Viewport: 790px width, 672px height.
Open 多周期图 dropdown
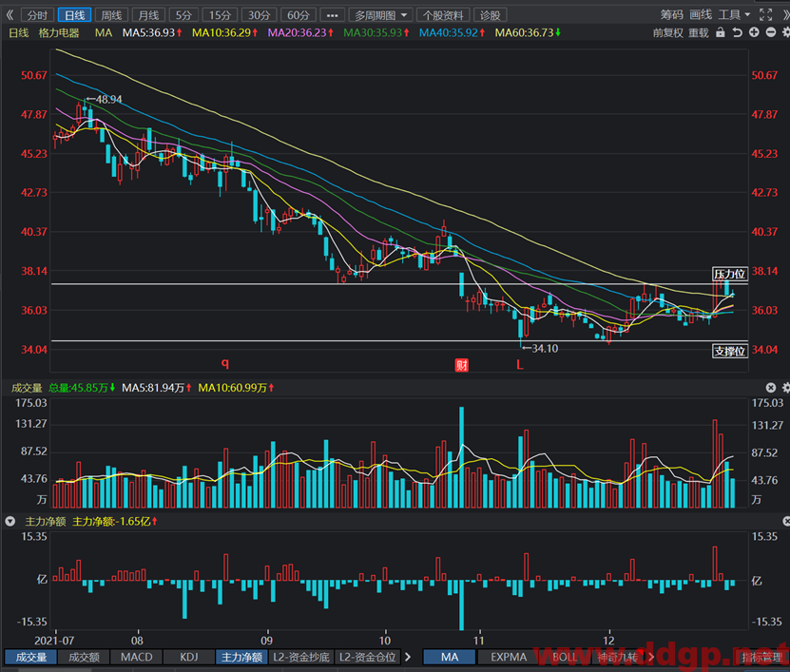coord(380,15)
